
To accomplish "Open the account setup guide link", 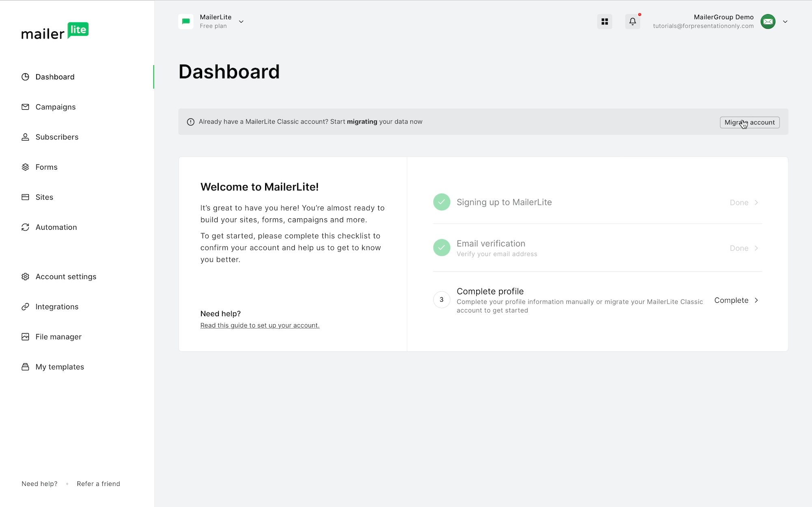I will pyautogui.click(x=260, y=326).
